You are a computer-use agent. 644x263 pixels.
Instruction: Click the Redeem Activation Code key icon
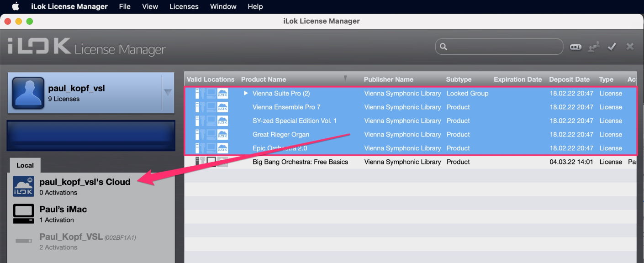[575, 47]
